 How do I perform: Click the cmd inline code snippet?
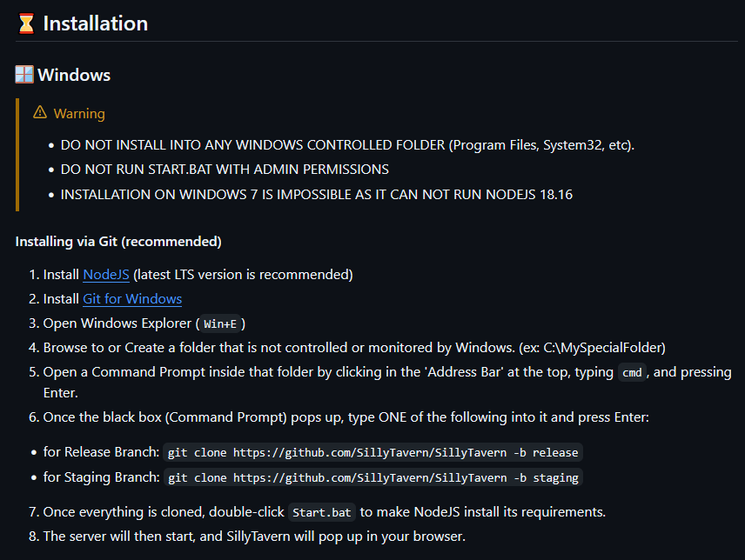point(632,372)
